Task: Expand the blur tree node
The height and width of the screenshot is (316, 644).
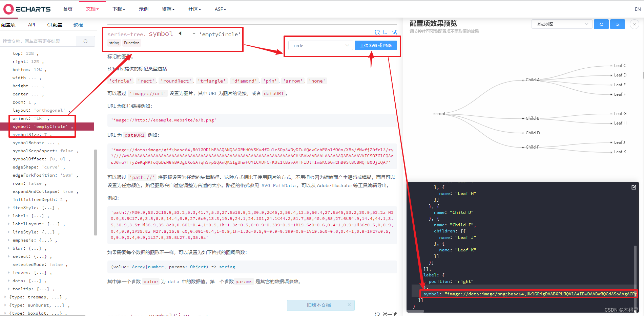Action: (8, 248)
